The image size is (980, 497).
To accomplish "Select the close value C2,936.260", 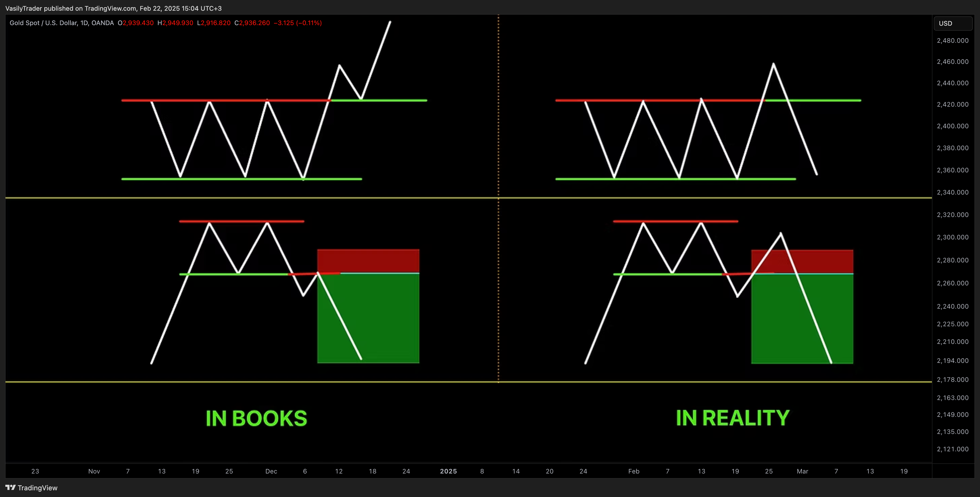I will click(252, 23).
